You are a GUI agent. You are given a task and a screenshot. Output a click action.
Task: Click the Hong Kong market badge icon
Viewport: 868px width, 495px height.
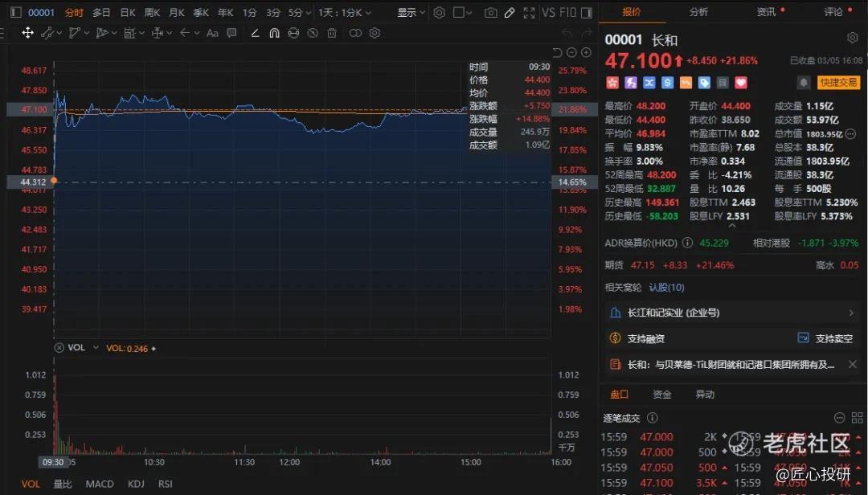612,83
